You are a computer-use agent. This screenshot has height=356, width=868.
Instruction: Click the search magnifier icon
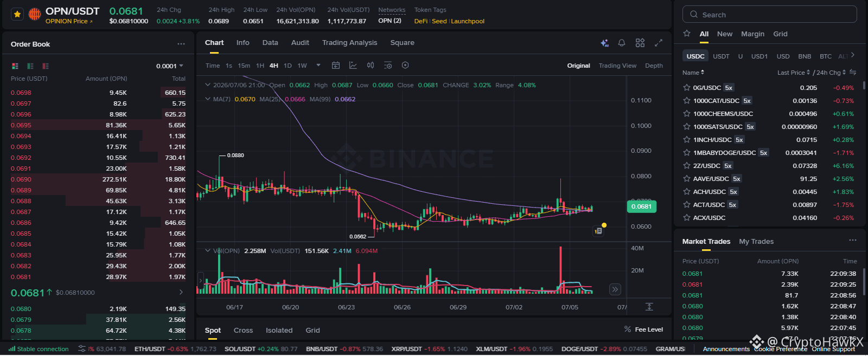694,15
